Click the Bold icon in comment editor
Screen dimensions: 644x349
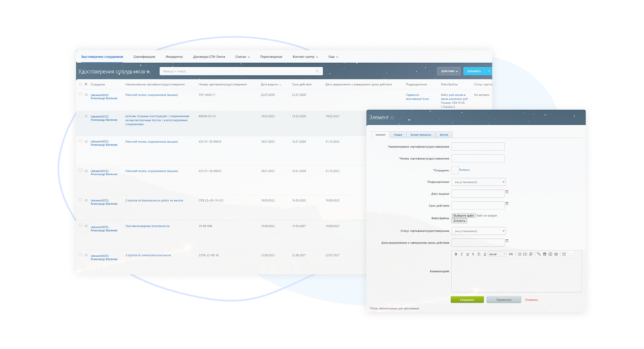[456, 254]
